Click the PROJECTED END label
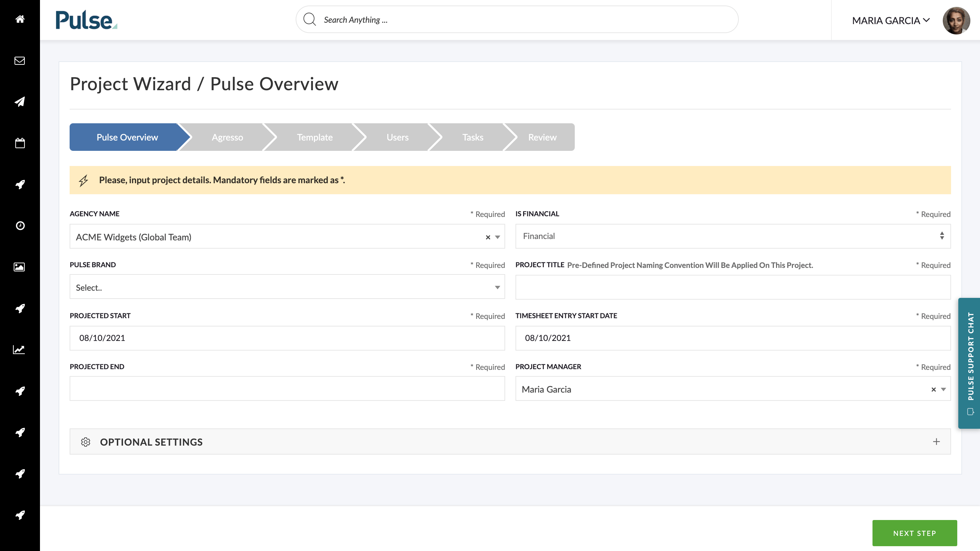Image resolution: width=980 pixels, height=551 pixels. [97, 366]
